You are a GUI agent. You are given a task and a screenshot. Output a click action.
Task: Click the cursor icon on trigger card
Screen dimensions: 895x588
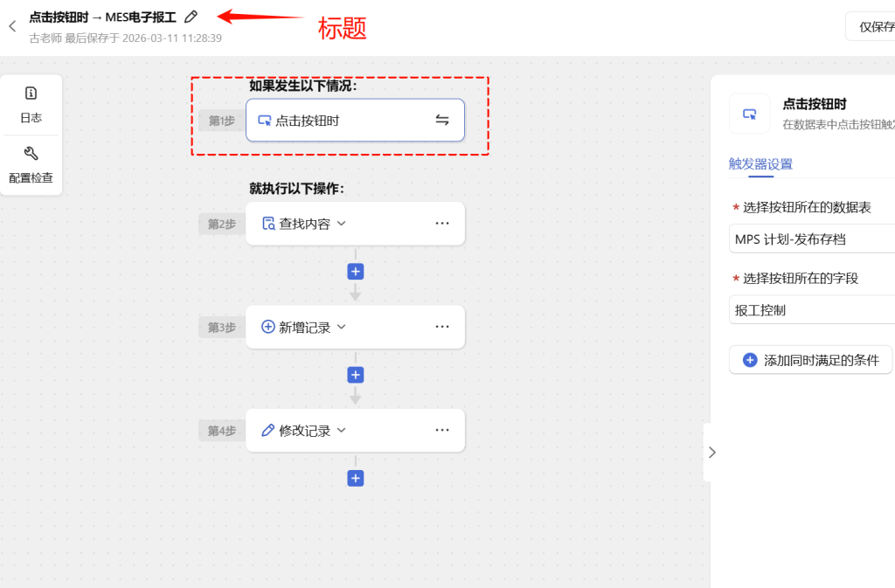tap(264, 121)
